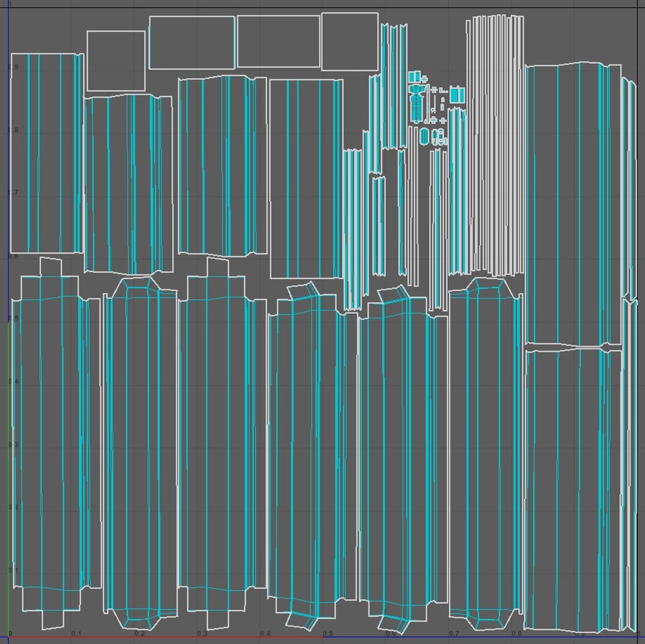Image resolution: width=645 pixels, height=644 pixels.
Task: Select the tall UV shell above the 0.8 bottom label
Action: click(x=573, y=491)
